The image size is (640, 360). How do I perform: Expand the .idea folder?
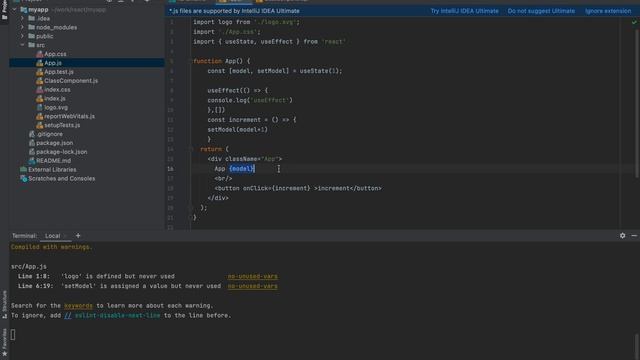tap(22, 18)
